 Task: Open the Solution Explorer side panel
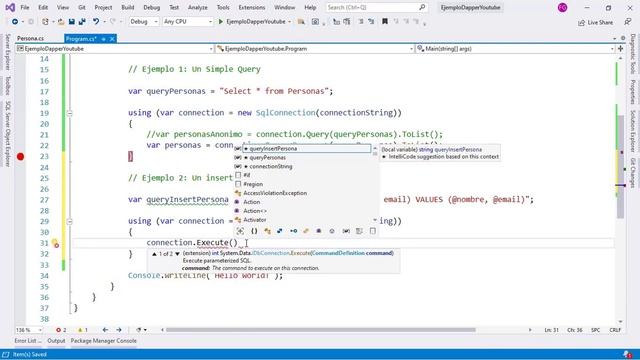point(633,131)
